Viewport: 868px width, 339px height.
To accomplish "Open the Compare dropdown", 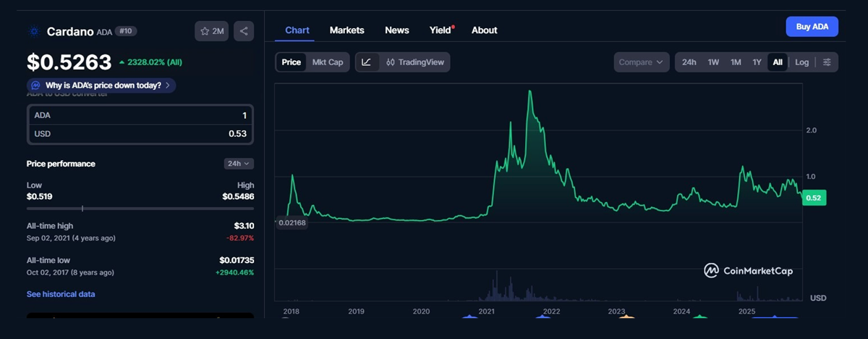I will point(641,62).
